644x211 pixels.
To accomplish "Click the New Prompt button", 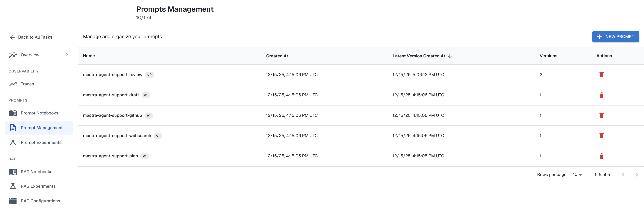I will click(x=615, y=36).
